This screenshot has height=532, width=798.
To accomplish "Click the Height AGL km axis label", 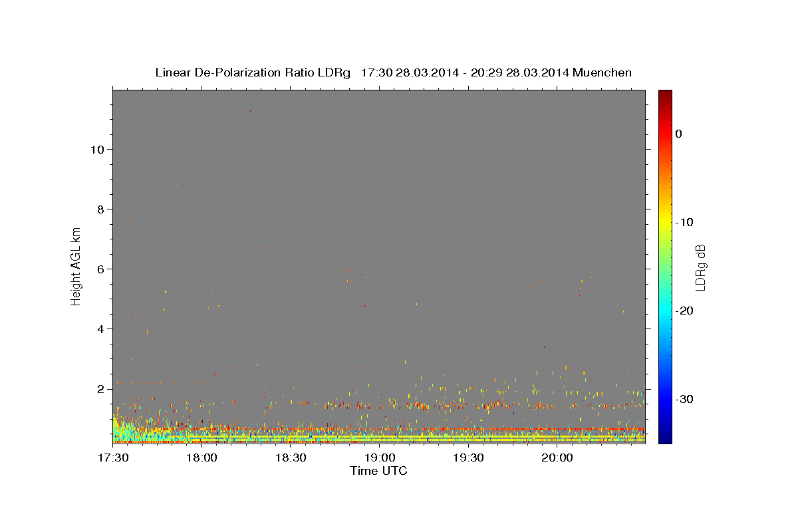I will pos(76,266).
